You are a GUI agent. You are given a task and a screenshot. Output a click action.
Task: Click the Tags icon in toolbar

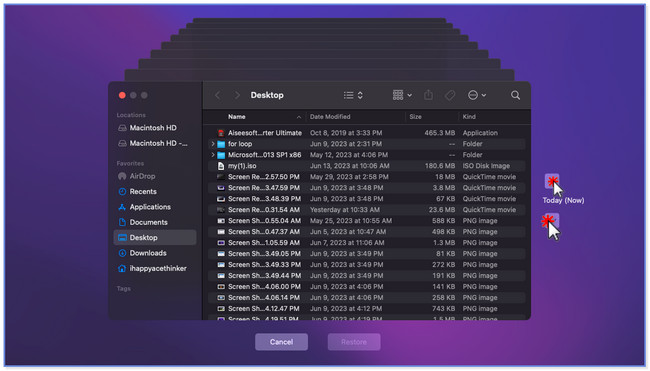click(450, 95)
